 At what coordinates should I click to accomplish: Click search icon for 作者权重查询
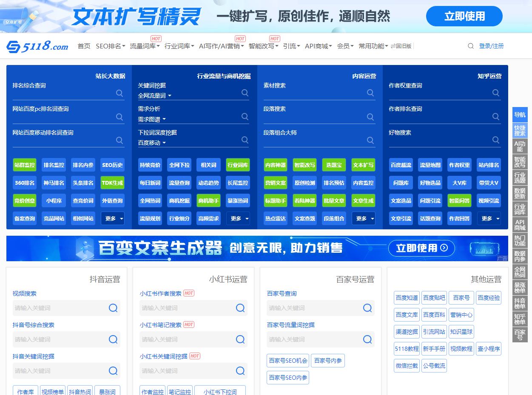(x=496, y=93)
